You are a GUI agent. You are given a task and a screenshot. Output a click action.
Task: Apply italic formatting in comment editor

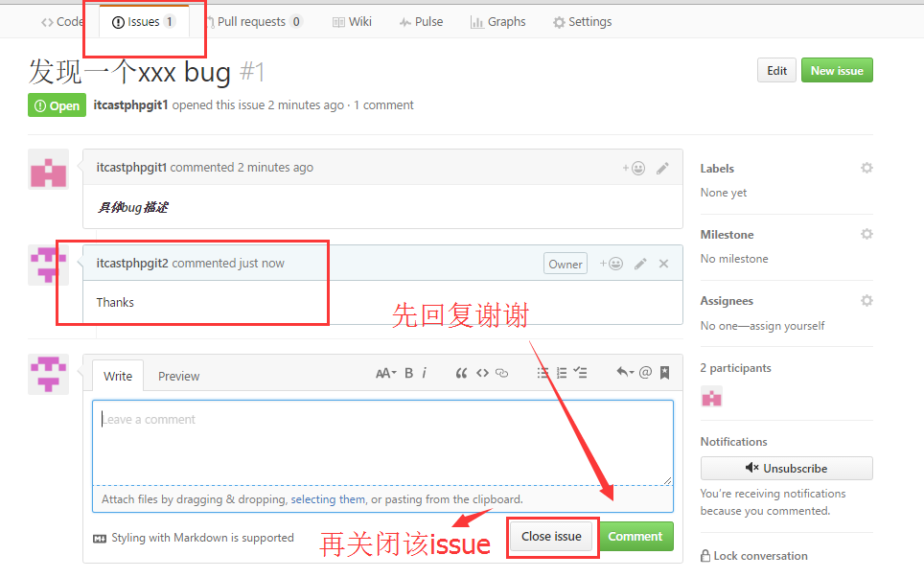coord(425,373)
